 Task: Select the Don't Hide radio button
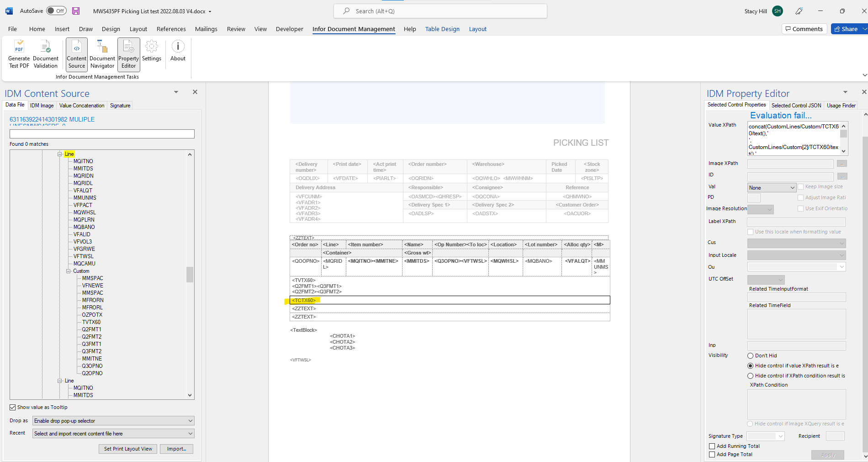[750, 356]
